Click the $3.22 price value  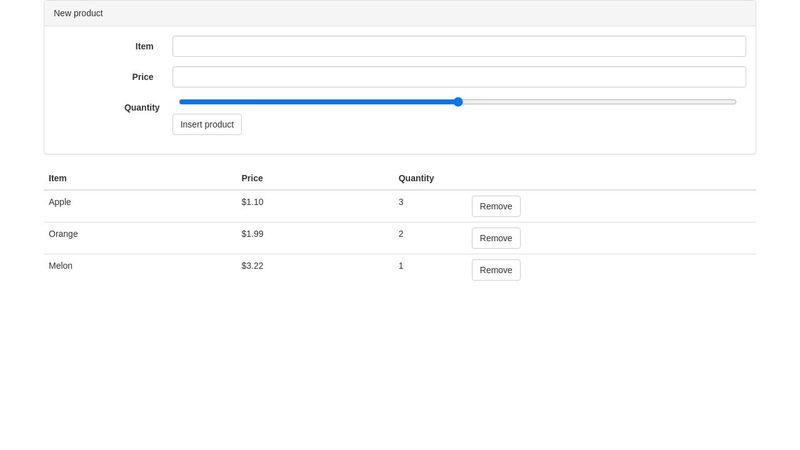(253, 266)
